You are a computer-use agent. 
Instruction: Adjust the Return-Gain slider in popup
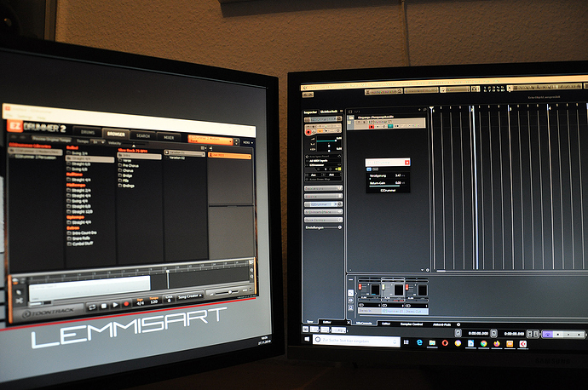[386, 186]
